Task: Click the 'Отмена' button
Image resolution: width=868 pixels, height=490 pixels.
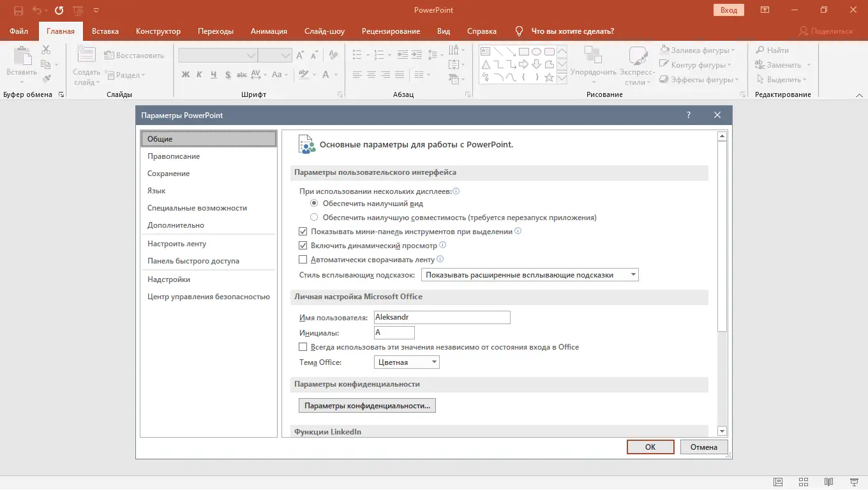Action: point(704,447)
